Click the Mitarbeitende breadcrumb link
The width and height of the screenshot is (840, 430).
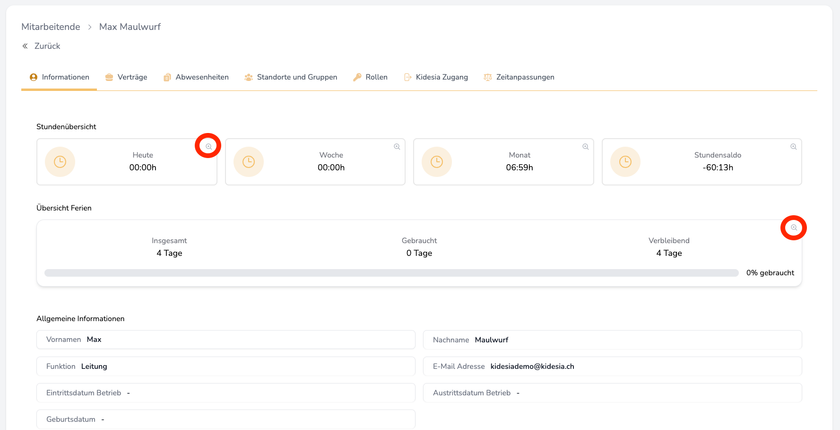[50, 27]
